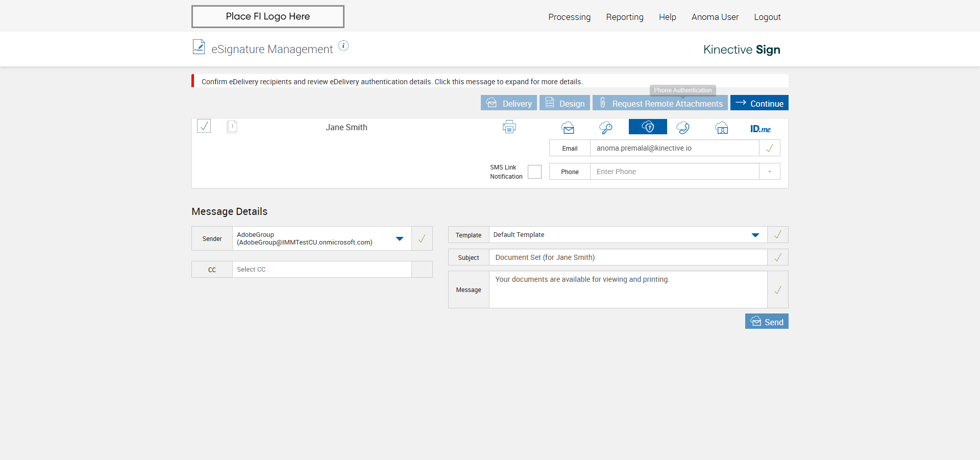Click the Logout link
Image resolution: width=980 pixels, height=460 pixels.
tap(767, 17)
